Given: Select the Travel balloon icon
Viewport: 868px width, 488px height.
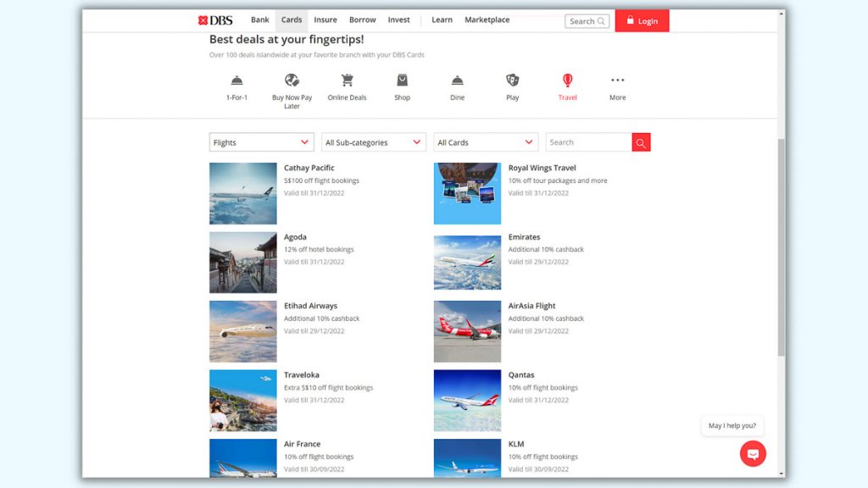Looking at the screenshot, I should tap(567, 80).
